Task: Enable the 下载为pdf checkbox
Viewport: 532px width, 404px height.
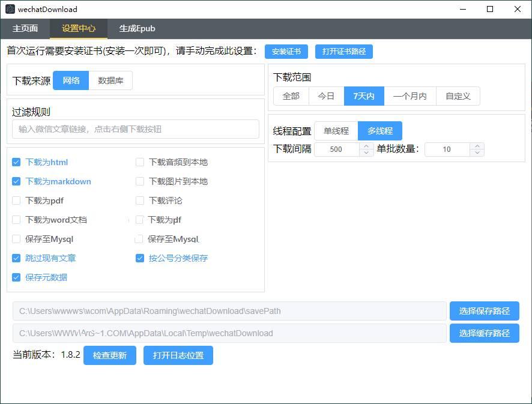Action: coord(16,200)
